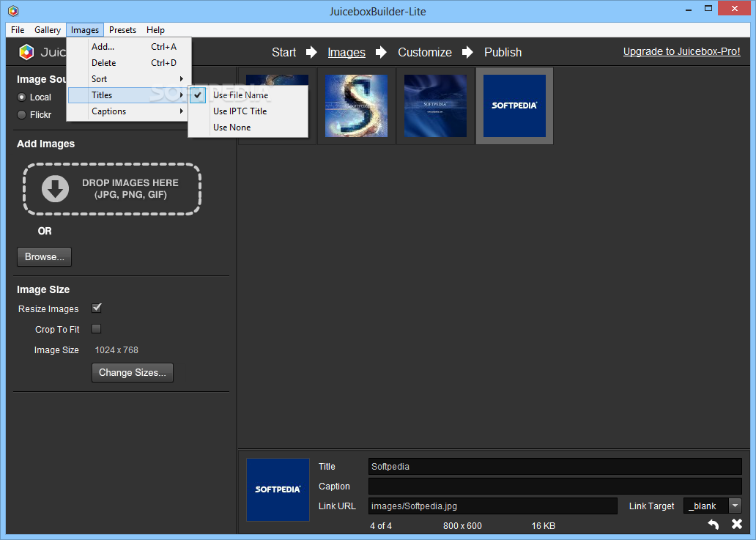The width and height of the screenshot is (756, 540).
Task: Click the preview thumbnail in details panel
Action: click(x=278, y=489)
